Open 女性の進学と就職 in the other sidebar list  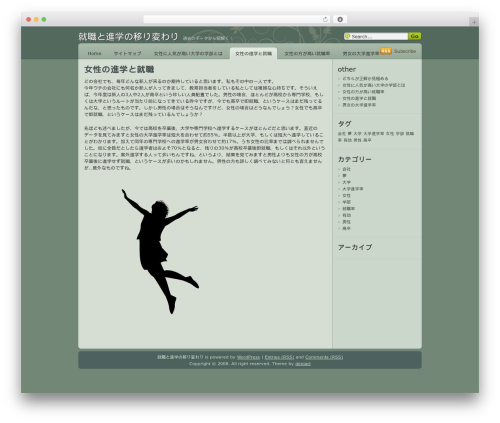click(359, 98)
